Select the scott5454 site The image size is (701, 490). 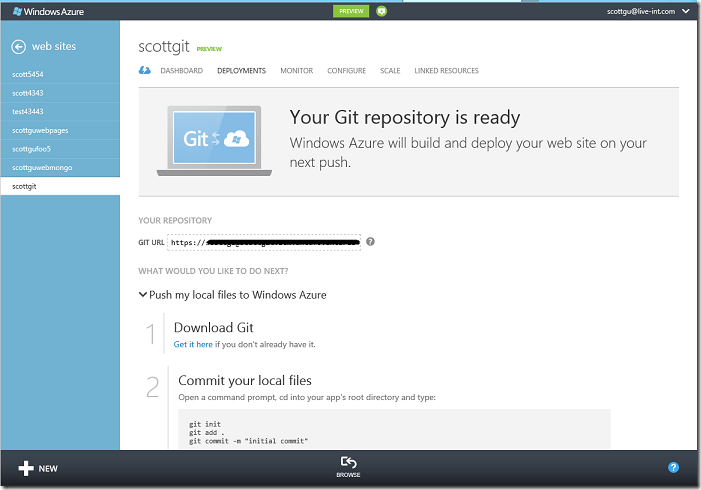point(60,74)
